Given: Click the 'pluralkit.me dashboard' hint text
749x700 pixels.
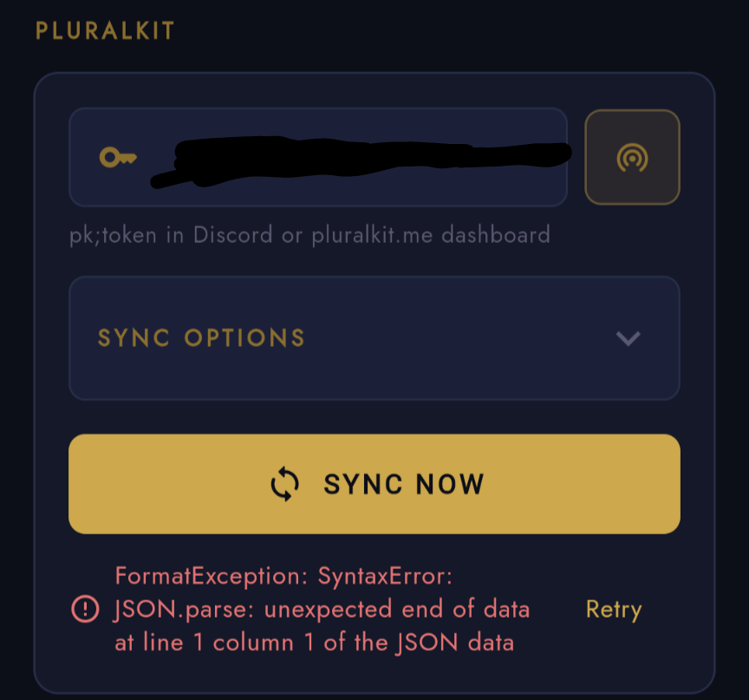Looking at the screenshot, I should pos(431,235).
